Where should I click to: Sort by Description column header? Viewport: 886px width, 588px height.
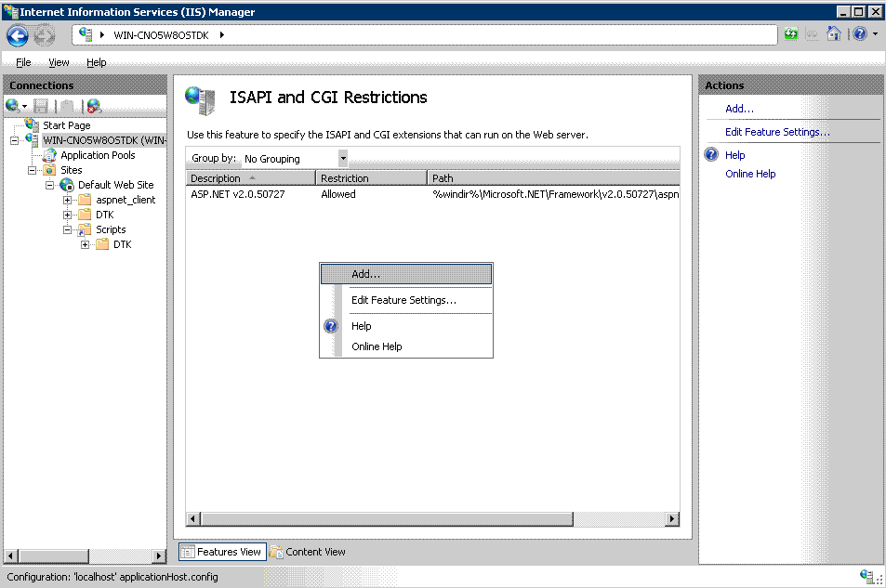point(250,178)
